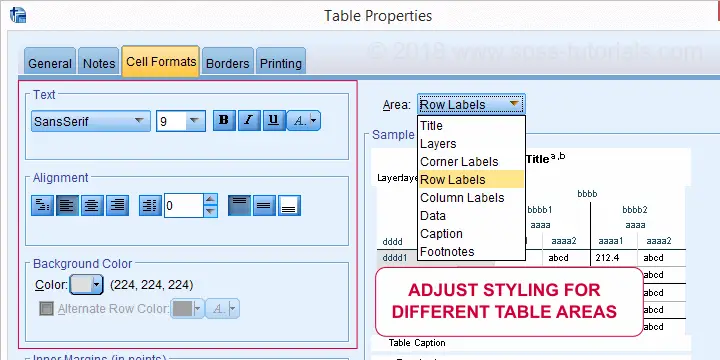This screenshot has width=720, height=360.
Task: Align text to top vertically
Action: tap(239, 205)
